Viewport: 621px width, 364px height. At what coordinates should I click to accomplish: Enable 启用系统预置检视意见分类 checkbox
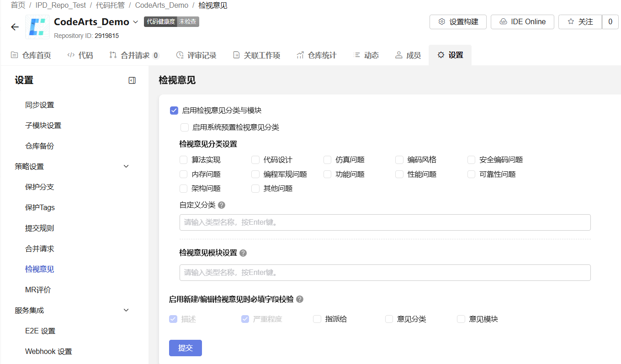[184, 127]
